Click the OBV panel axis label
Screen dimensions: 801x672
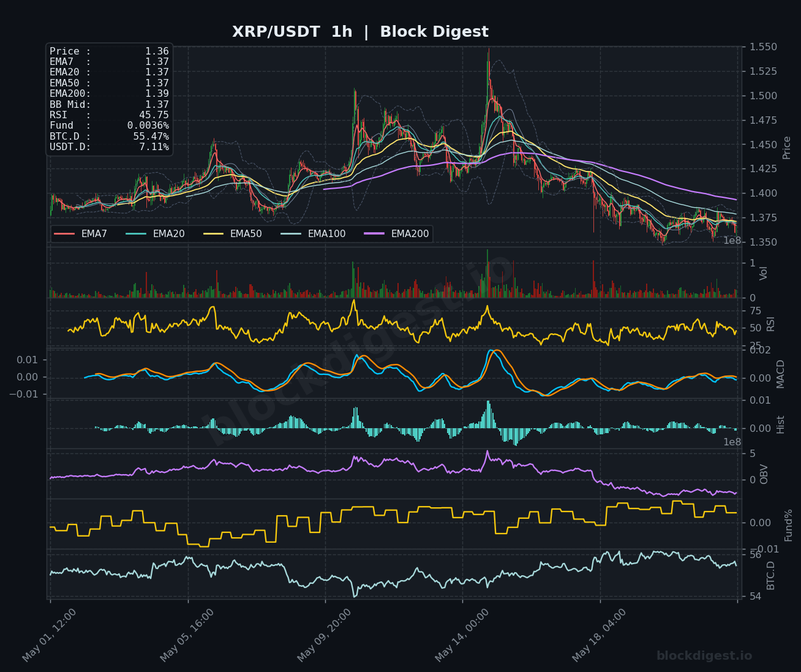tap(764, 474)
